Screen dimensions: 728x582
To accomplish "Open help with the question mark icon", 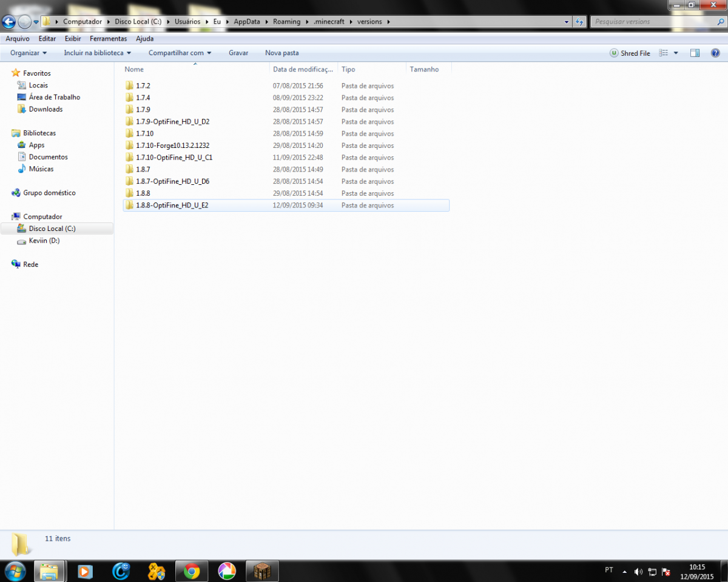I will click(x=715, y=53).
